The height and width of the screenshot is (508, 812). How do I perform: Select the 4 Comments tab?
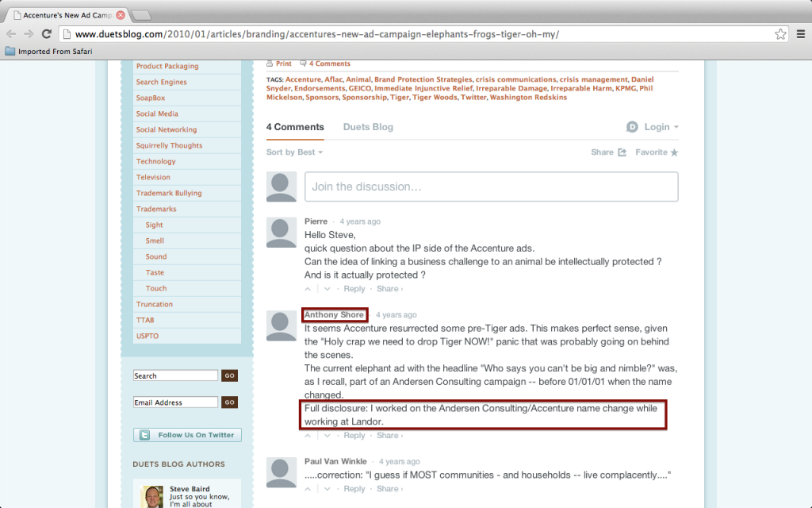tap(295, 127)
